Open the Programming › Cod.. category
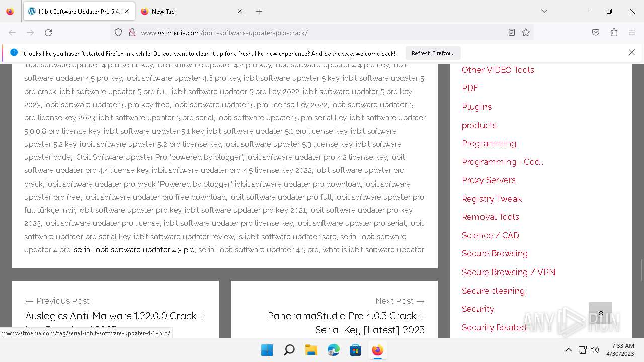 (x=503, y=162)
